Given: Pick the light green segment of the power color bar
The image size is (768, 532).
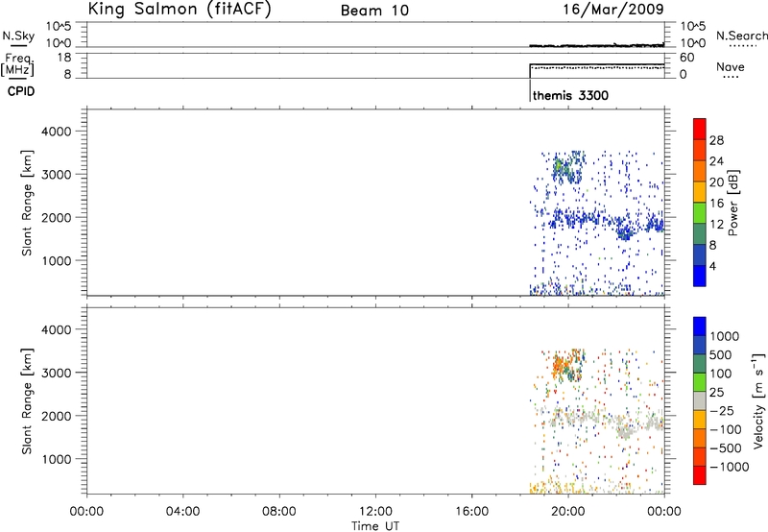Looking at the screenshot, I should click(700, 212).
